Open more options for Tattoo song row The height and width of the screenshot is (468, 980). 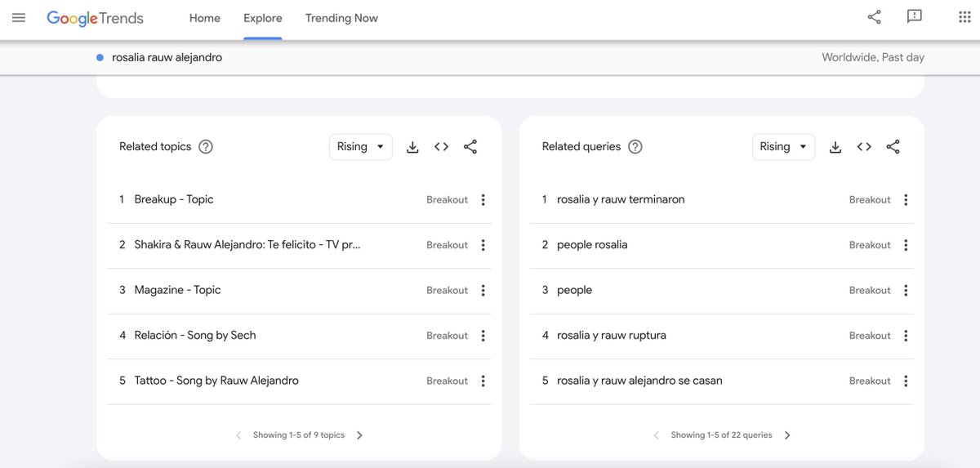click(483, 381)
